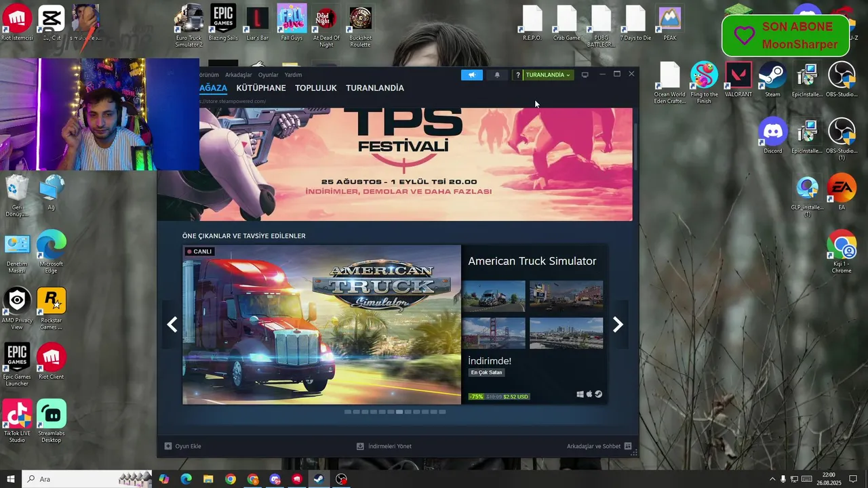Viewport: 868px width, 488px height.
Task: Click the store.steampowered.com URL bar
Action: [233, 101]
